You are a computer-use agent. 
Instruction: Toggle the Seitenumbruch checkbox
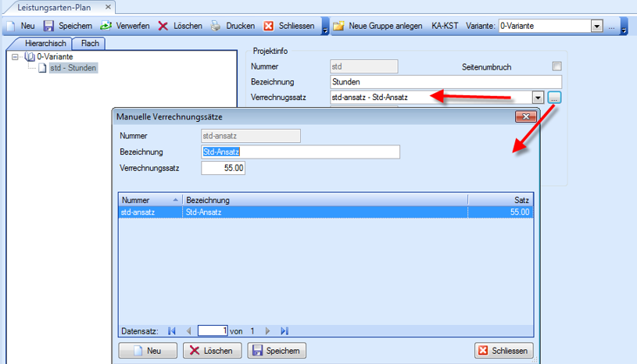(557, 66)
